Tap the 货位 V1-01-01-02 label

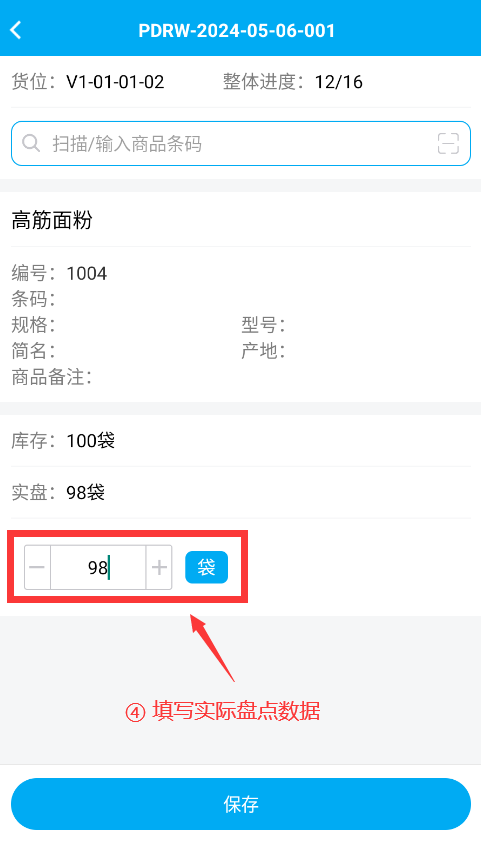click(88, 82)
